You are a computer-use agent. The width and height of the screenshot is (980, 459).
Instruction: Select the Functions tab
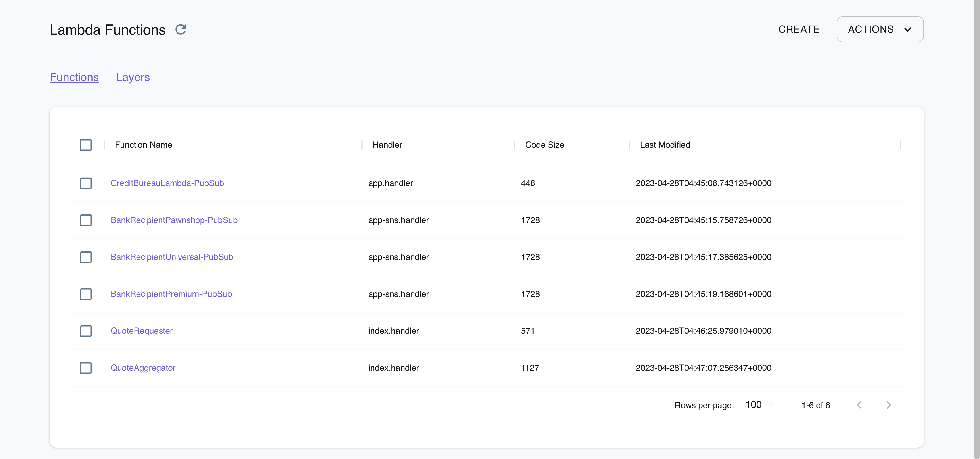coord(74,77)
